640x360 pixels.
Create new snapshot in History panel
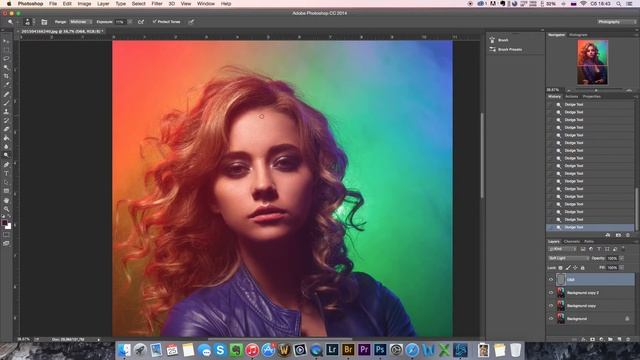618,235
